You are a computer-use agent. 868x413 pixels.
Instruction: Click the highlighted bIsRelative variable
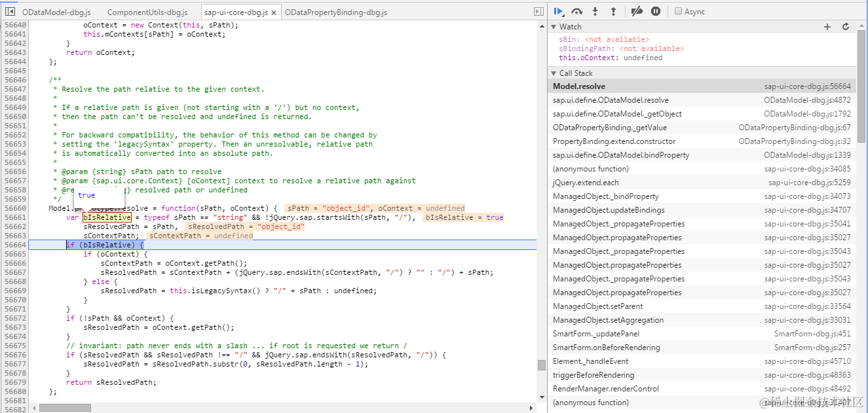click(107, 217)
